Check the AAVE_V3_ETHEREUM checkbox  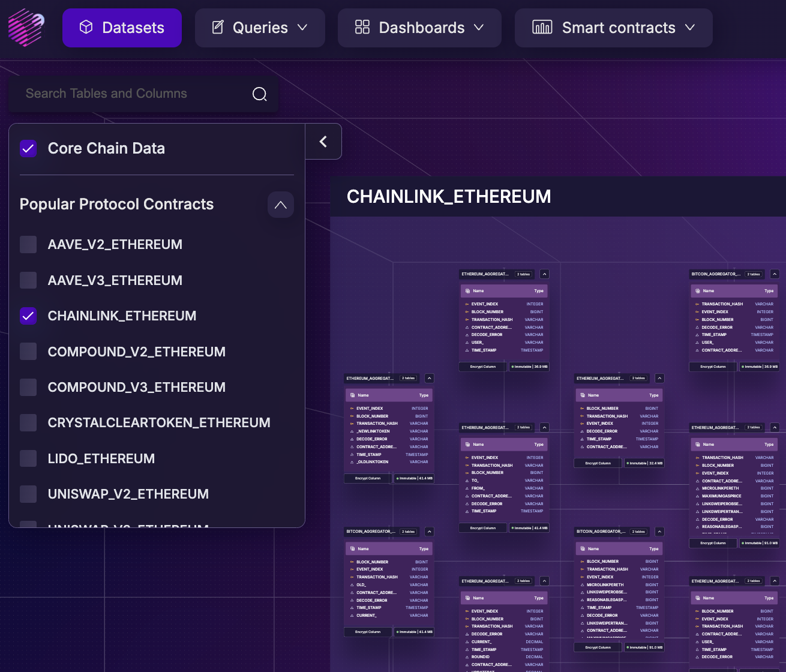(28, 280)
